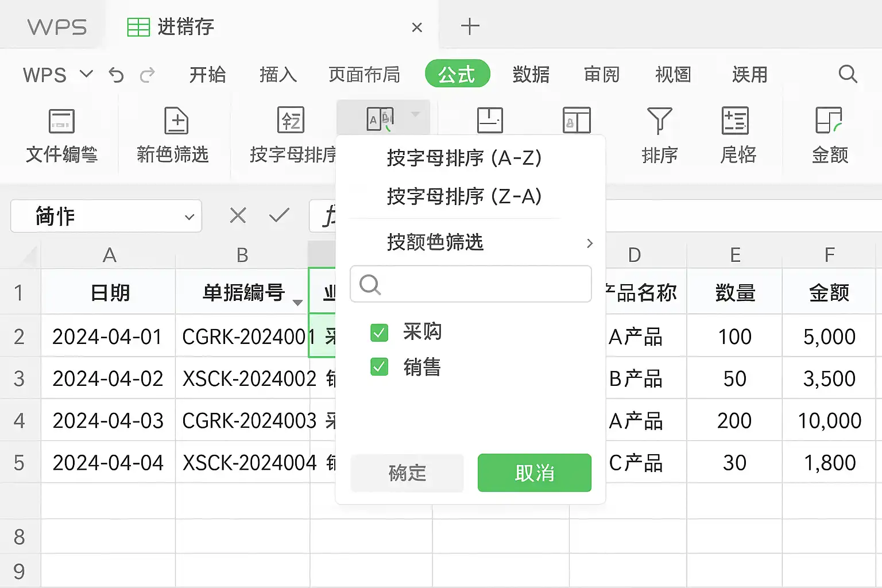Open the 单据编号 column filter arrow
The height and width of the screenshot is (588, 882).
[x=297, y=303]
